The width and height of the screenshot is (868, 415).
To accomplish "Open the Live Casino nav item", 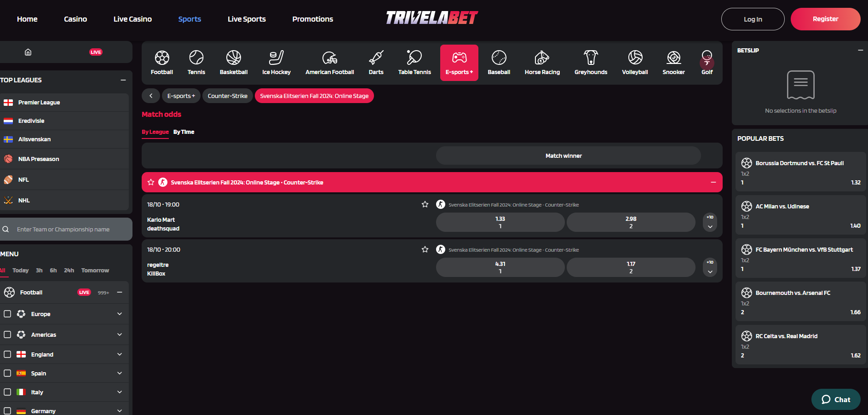I will tap(132, 19).
